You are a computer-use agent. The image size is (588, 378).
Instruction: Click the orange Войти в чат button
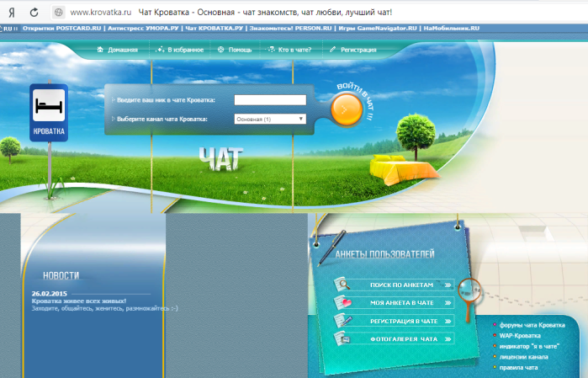tap(347, 109)
